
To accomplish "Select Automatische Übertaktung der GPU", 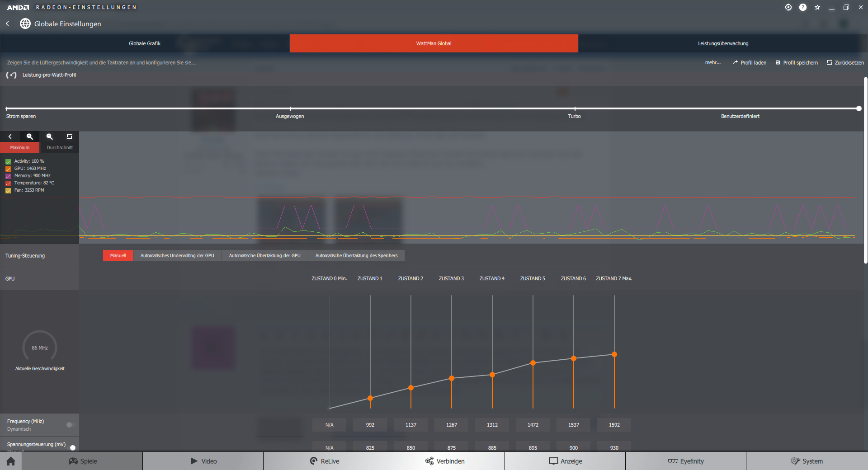I will [264, 256].
